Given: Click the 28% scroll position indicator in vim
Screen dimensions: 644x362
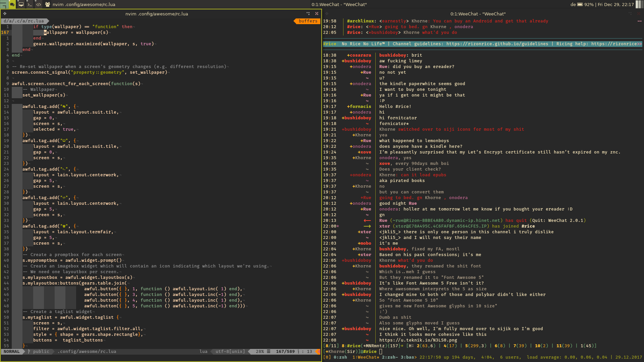Looking at the screenshot, I should [260, 352].
